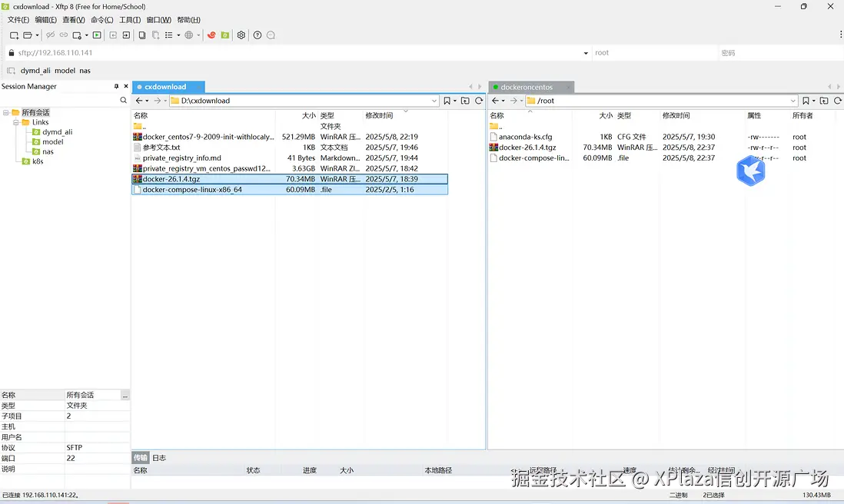Viewport: 844px width, 504px height.
Task: Open the remote path /root dropdown
Action: 792,101
